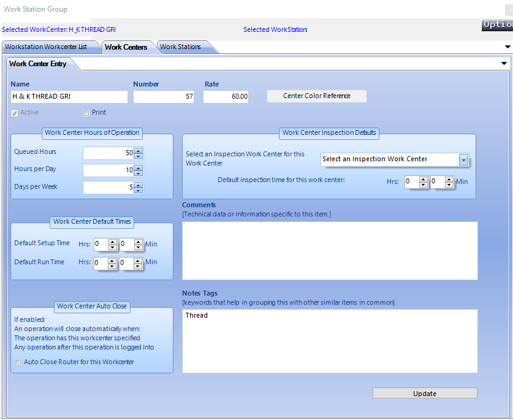
Task: Decrease Default Setup Time hours
Action: pyautogui.click(x=113, y=247)
